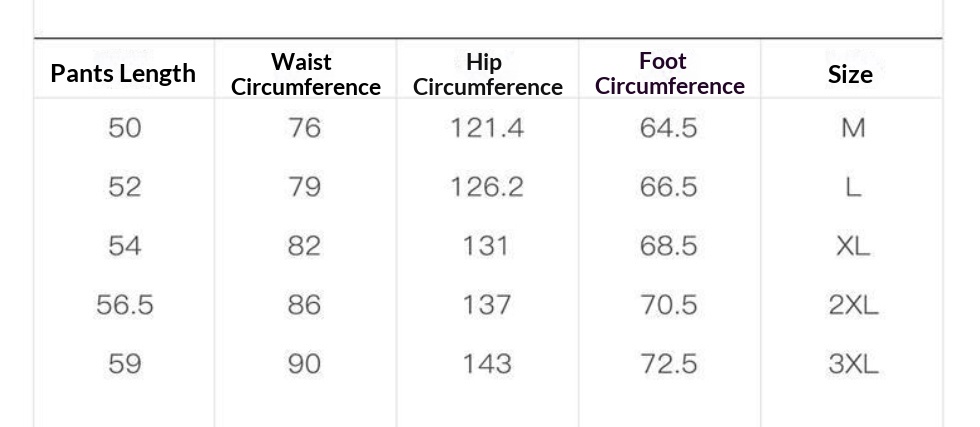Select the size M cell
The width and height of the screenshot is (980, 427).
point(852,128)
